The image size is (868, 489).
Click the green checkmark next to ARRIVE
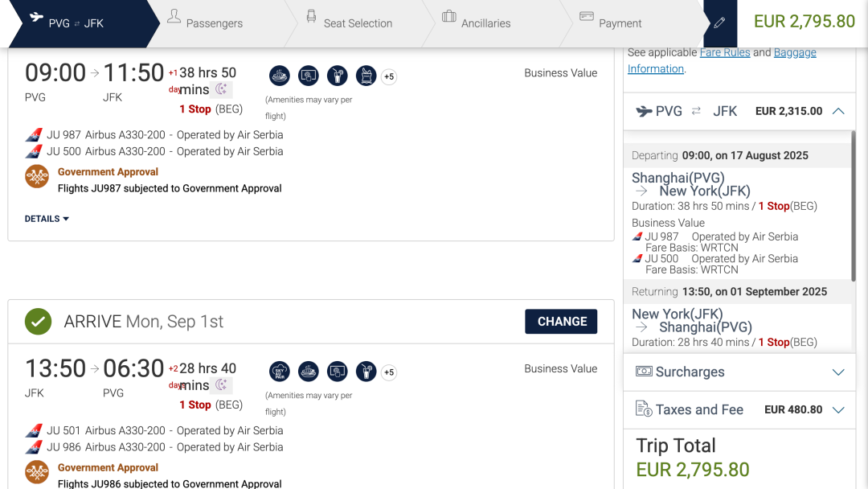coord(39,321)
